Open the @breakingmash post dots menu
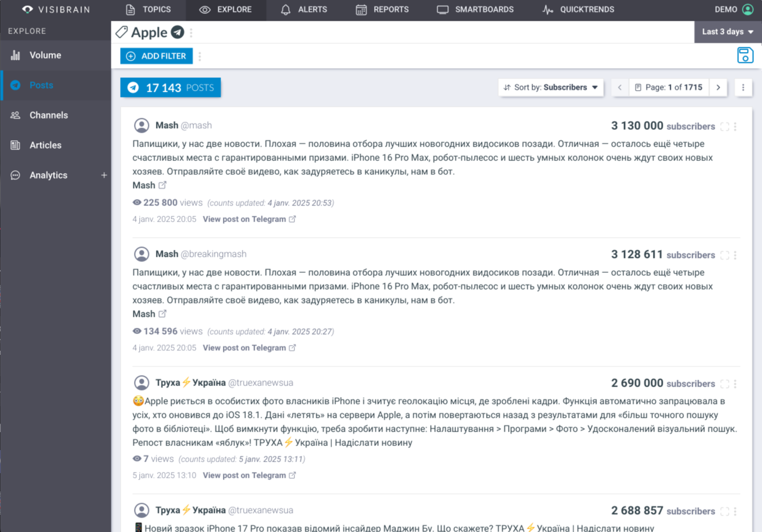 (x=735, y=255)
